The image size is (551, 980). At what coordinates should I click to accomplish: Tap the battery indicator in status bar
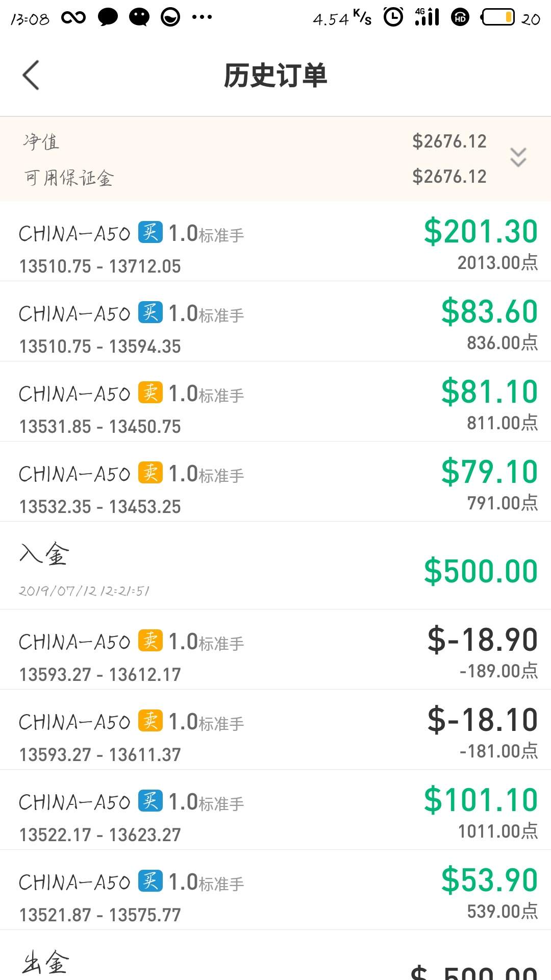pyautogui.click(x=498, y=18)
